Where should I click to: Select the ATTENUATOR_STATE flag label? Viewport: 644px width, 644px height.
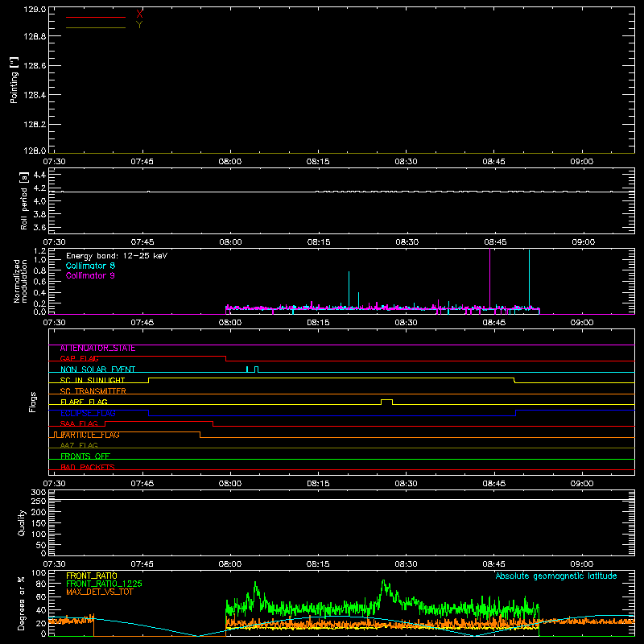(x=97, y=349)
